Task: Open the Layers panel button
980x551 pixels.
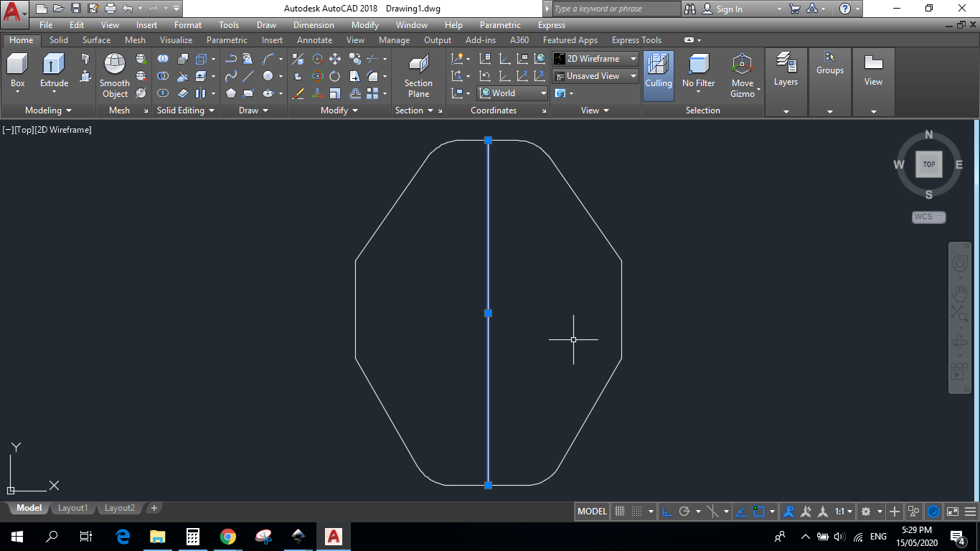Action: [786, 71]
